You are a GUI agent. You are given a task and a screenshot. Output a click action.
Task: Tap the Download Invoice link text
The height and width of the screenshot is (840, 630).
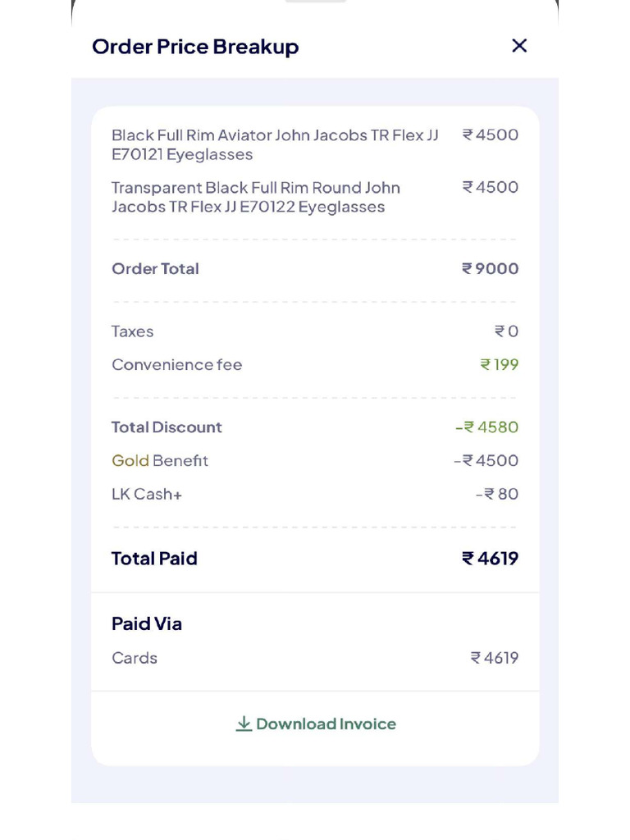[x=326, y=724]
